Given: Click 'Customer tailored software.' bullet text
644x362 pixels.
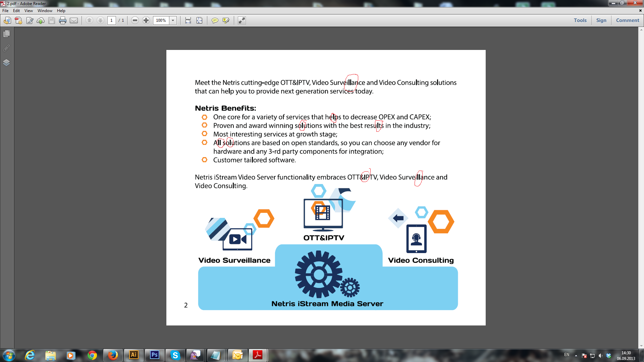Looking at the screenshot, I should pyautogui.click(x=255, y=160).
